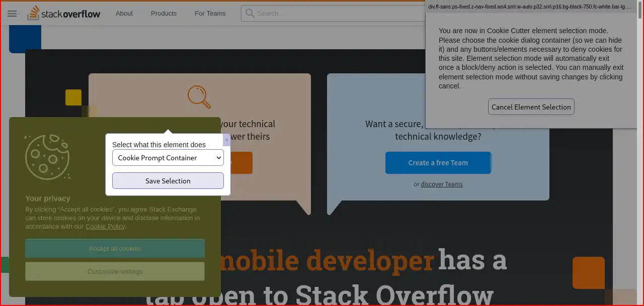Open the Products menu item
The width and height of the screenshot is (644, 306).
pyautogui.click(x=164, y=14)
